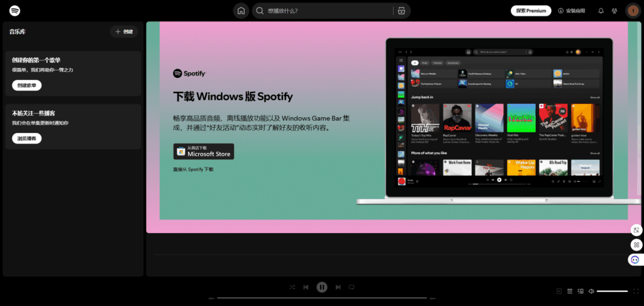This screenshot has height=306, width=644.
Task: Go to Home via the house icon
Action: [x=241, y=11]
